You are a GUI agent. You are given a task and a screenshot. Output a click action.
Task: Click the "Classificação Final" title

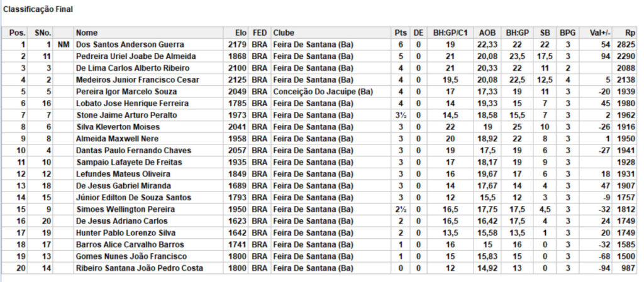click(x=38, y=9)
